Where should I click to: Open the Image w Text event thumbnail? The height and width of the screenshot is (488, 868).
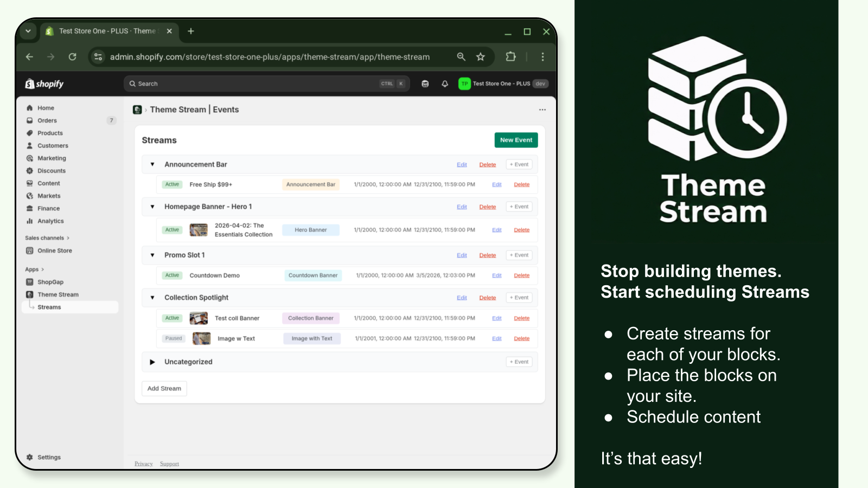tap(202, 338)
